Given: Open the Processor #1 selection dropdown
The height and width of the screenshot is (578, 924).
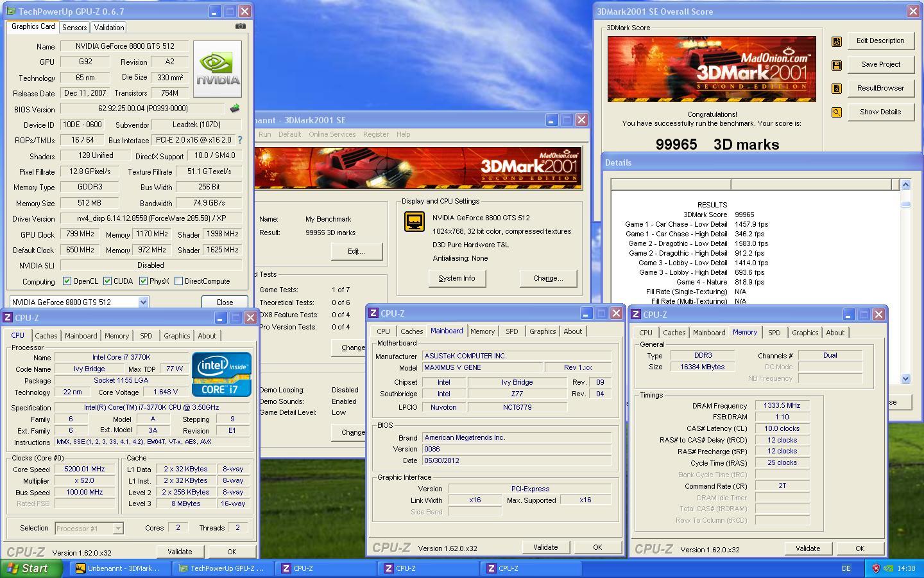Looking at the screenshot, I should (118, 529).
